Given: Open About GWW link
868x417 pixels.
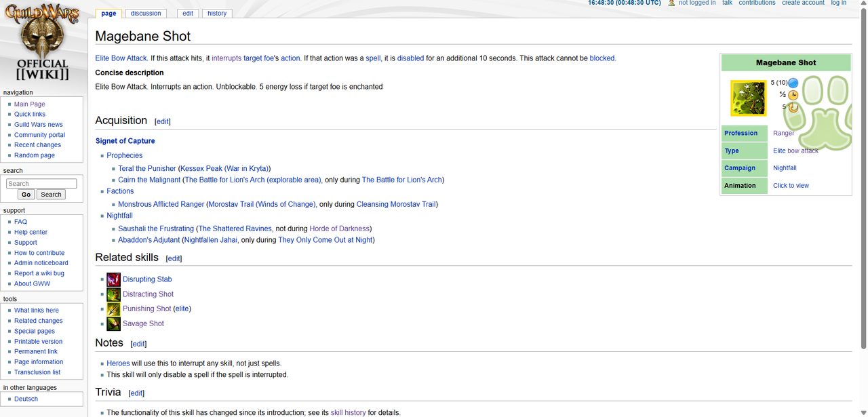Looking at the screenshot, I should (x=32, y=284).
